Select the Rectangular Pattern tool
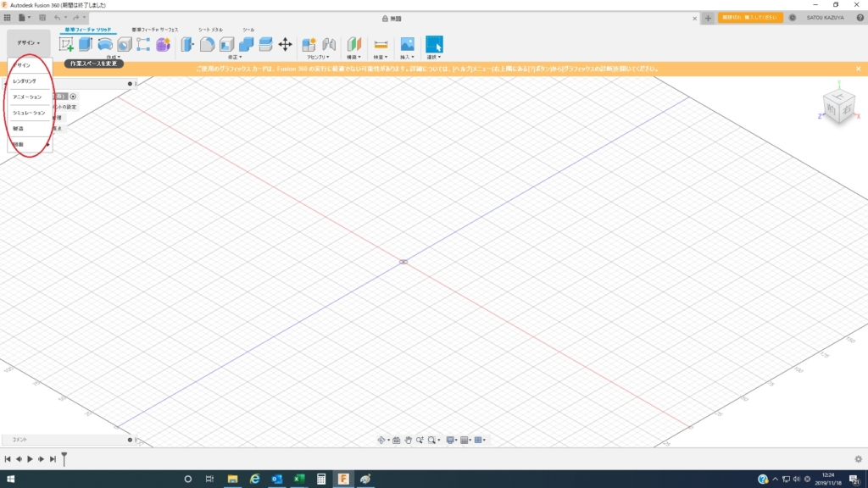 (143, 44)
